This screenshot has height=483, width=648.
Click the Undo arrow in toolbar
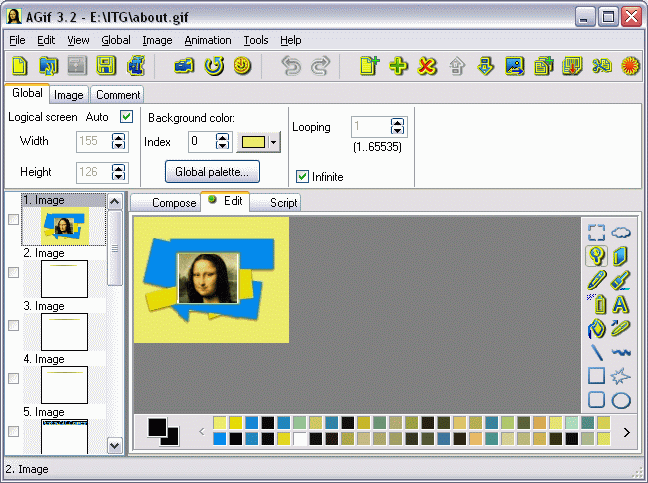tap(291, 67)
